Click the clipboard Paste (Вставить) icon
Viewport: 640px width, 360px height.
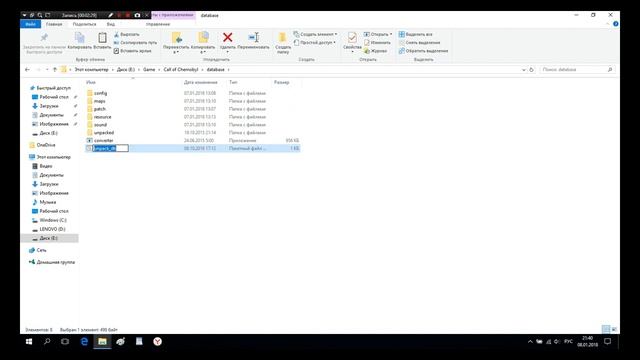pyautogui.click(x=102, y=38)
